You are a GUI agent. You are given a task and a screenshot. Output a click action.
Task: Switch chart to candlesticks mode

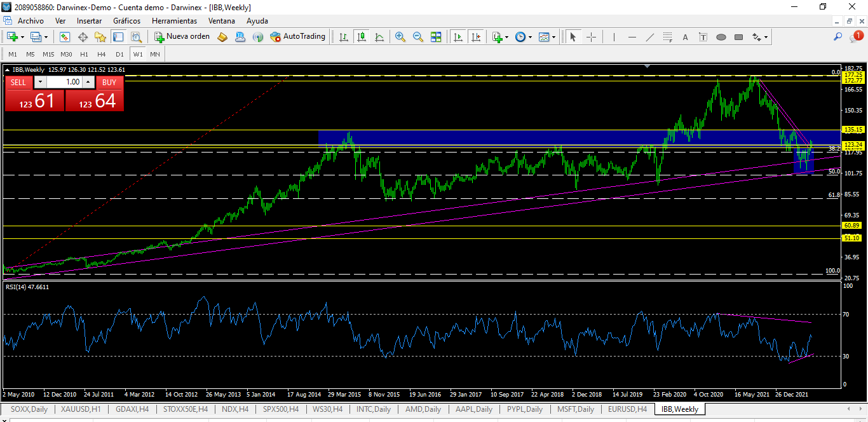click(362, 37)
